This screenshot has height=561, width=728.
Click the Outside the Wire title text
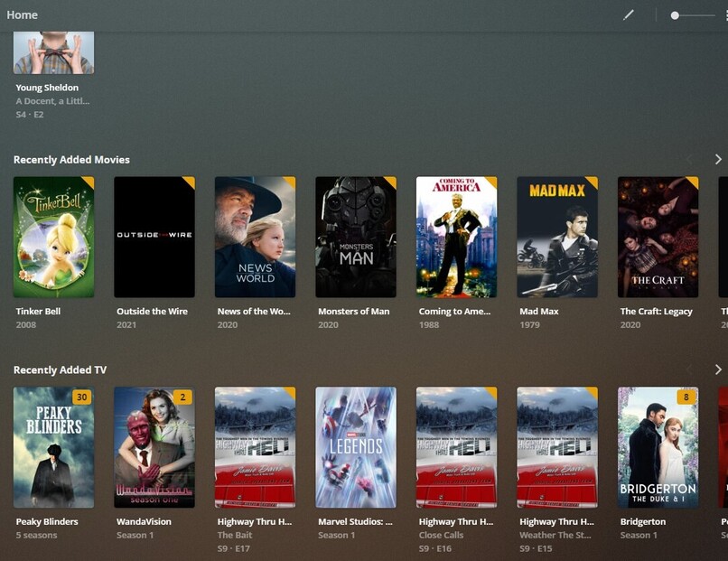tap(152, 311)
